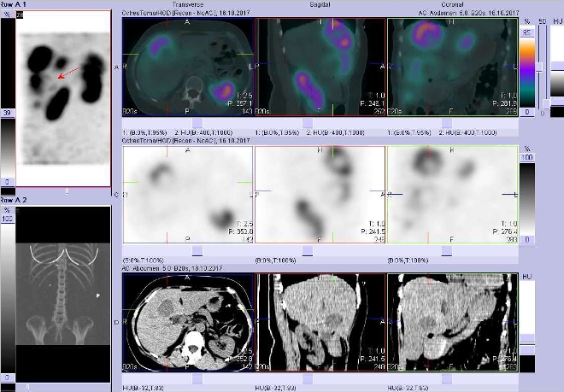The width and height of the screenshot is (564, 392).
Task: Click the upper threshold value 95 field
Action: (x=527, y=32)
